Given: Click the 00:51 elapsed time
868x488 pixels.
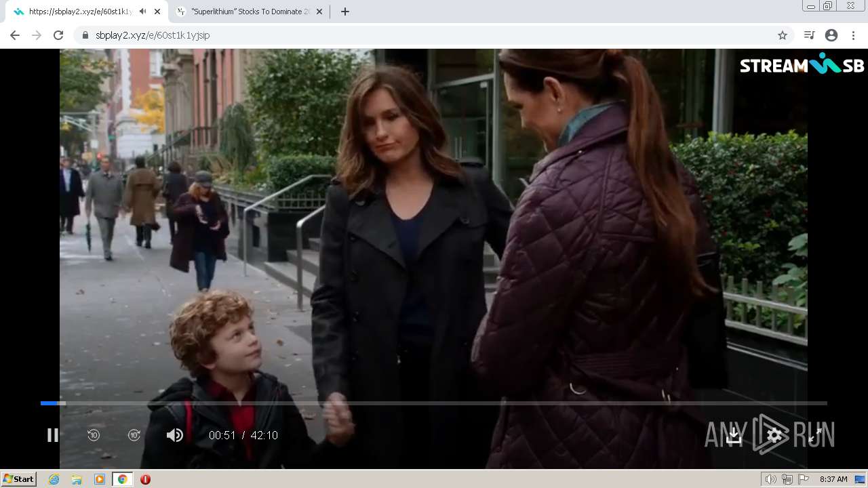Looking at the screenshot, I should click(x=222, y=435).
